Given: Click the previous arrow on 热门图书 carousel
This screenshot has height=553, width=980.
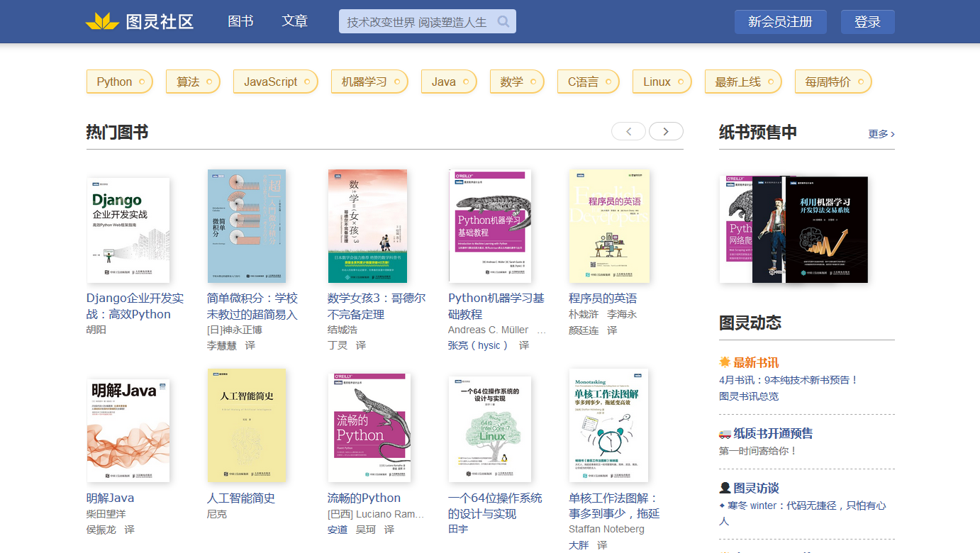Looking at the screenshot, I should 628,131.
